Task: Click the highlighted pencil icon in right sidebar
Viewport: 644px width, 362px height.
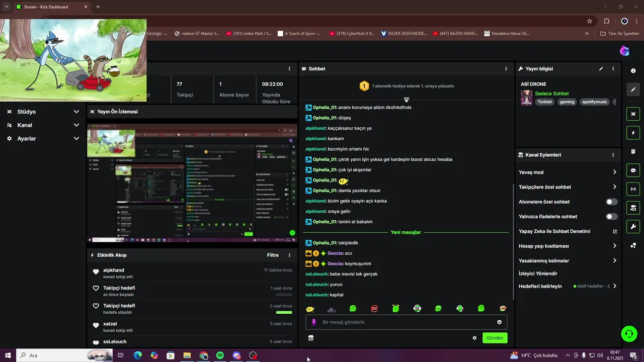Action: pos(633,89)
